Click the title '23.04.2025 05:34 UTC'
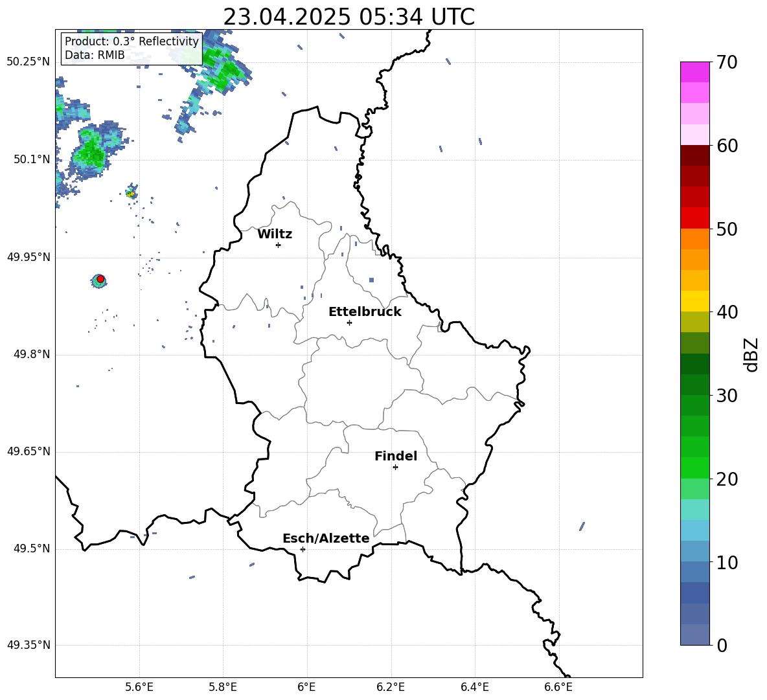Screen dimensions: 767x700 (349, 17)
